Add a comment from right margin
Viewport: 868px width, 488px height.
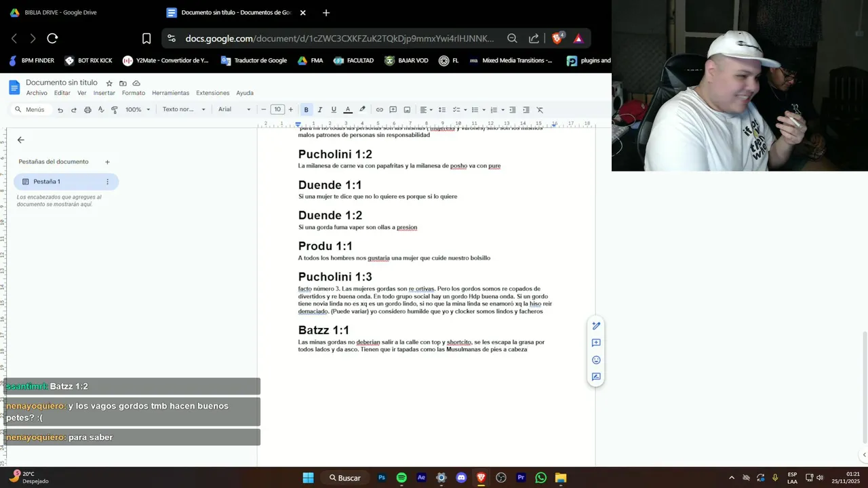click(596, 343)
